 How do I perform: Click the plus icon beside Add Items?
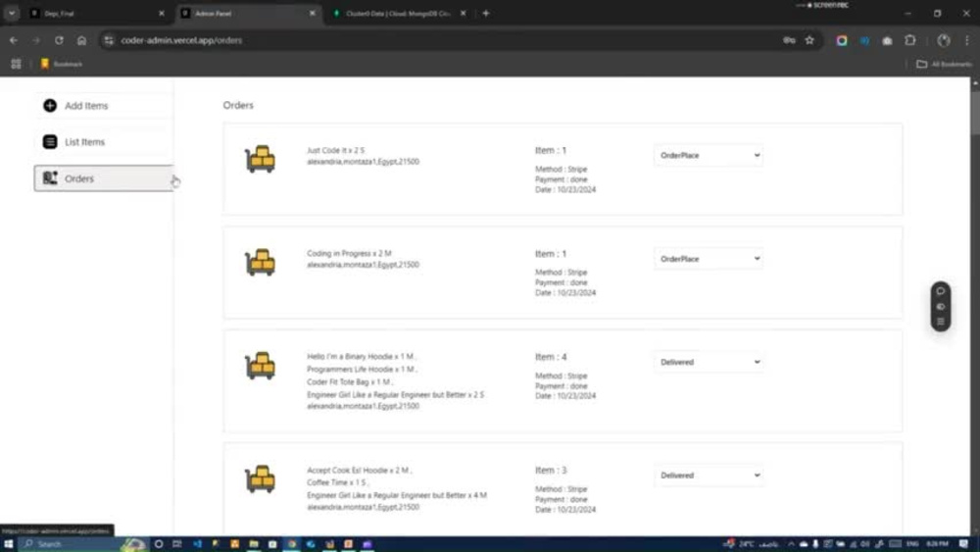(50, 106)
